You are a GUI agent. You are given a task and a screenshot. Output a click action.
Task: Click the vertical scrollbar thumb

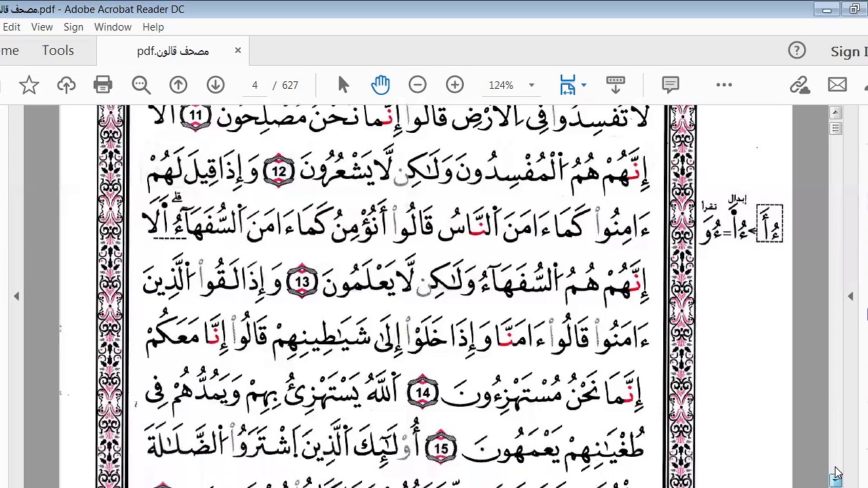pos(835,128)
